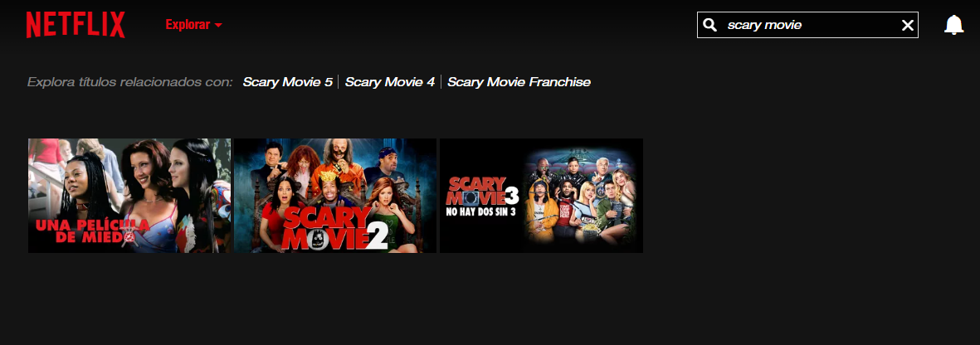
Task: Follow the Scary Movie 4 related link
Action: click(x=389, y=82)
